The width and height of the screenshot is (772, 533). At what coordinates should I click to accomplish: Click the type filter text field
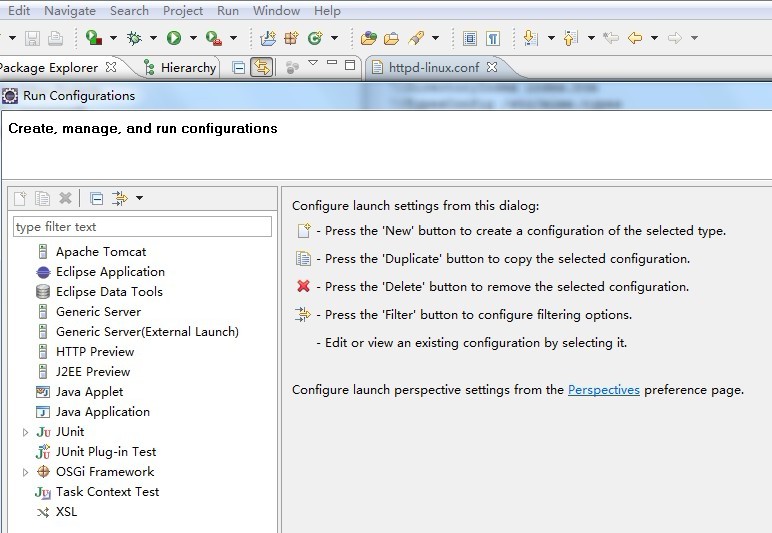coord(142,226)
